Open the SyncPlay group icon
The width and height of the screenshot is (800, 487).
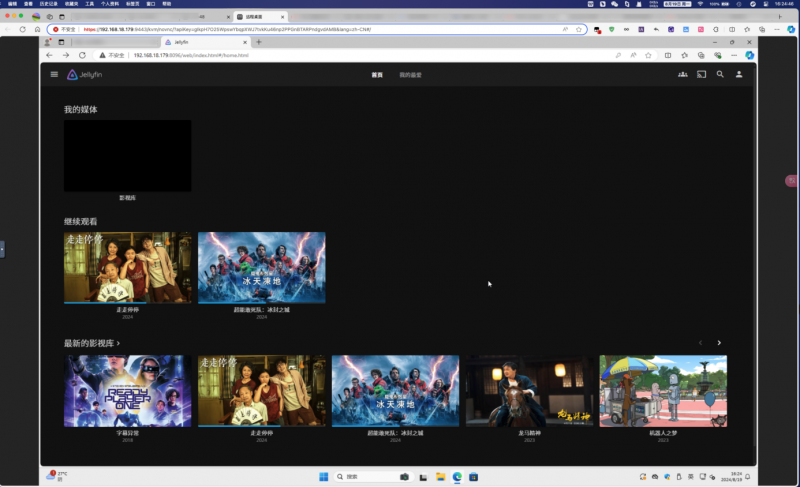pos(682,74)
